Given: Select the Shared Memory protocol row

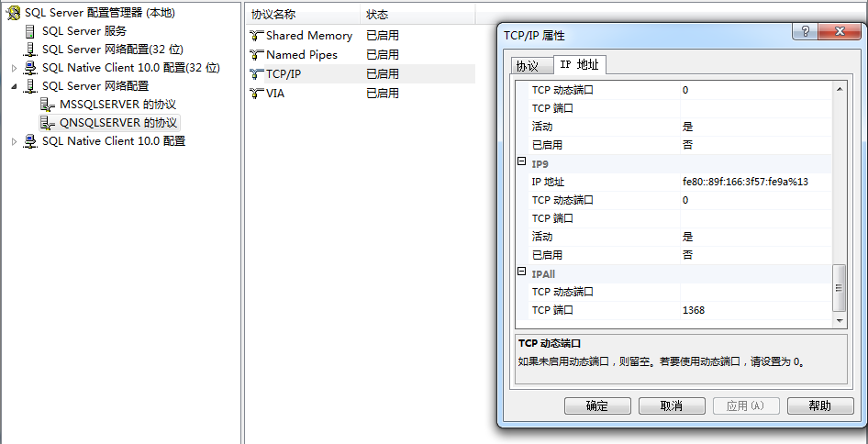Looking at the screenshot, I should tap(361, 36).
